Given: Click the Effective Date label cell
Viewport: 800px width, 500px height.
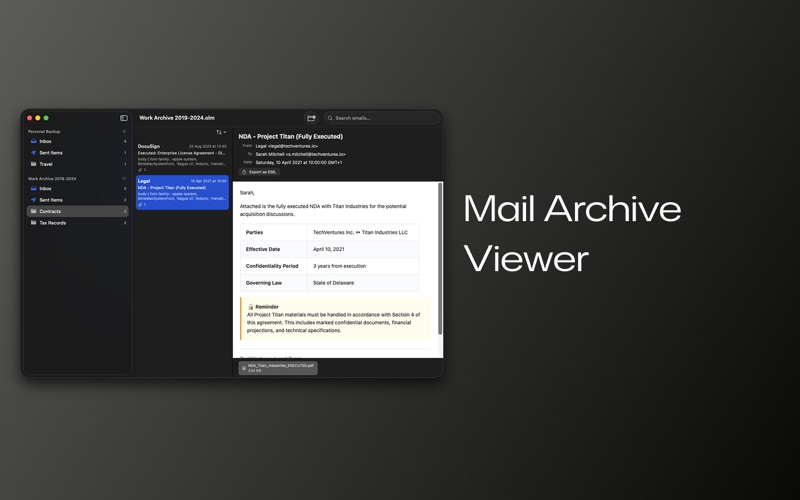Looking at the screenshot, I should coord(274,249).
